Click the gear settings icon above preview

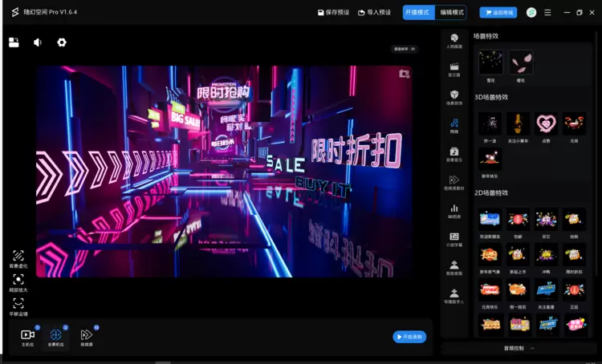62,42
